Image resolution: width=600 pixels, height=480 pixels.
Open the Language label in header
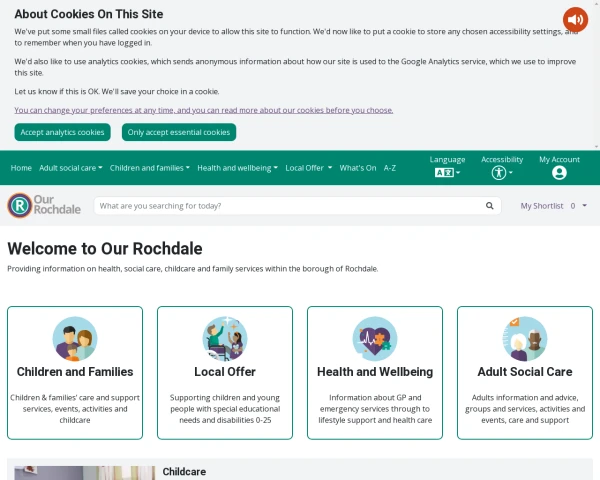[x=447, y=160]
